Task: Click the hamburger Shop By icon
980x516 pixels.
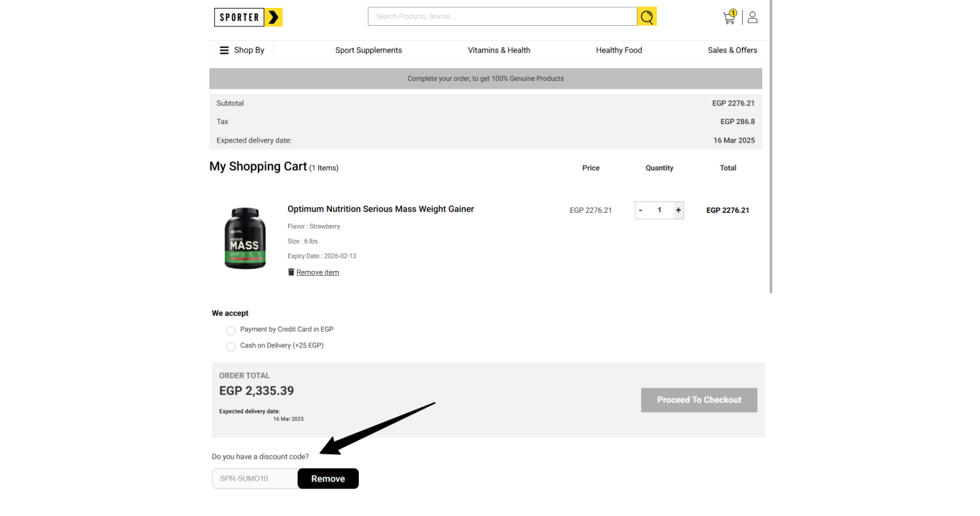Action: (x=224, y=50)
